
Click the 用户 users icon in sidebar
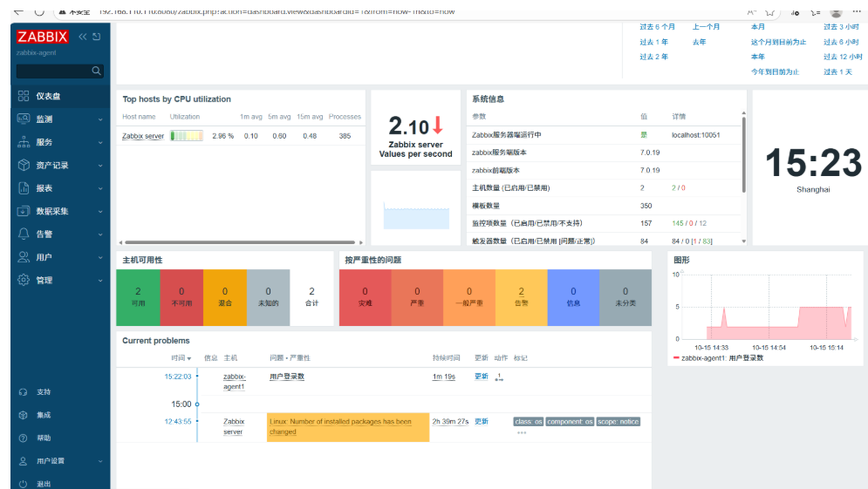click(24, 257)
